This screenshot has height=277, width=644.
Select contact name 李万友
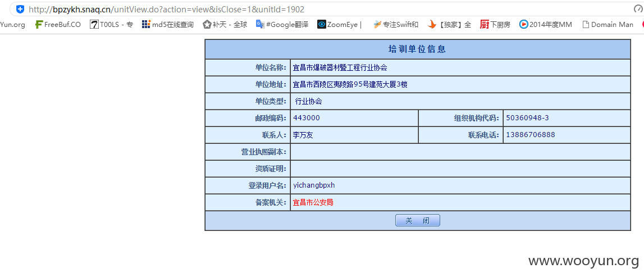point(303,135)
